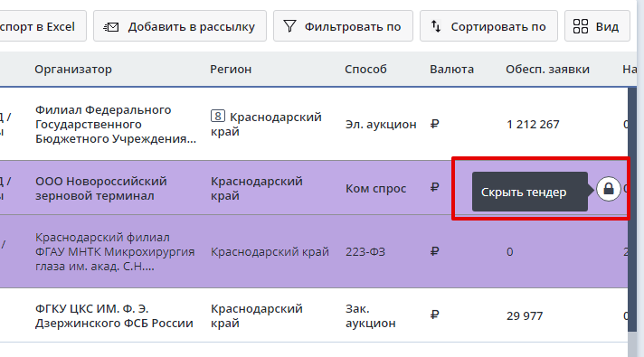Click the Регион column header

pos(231,70)
